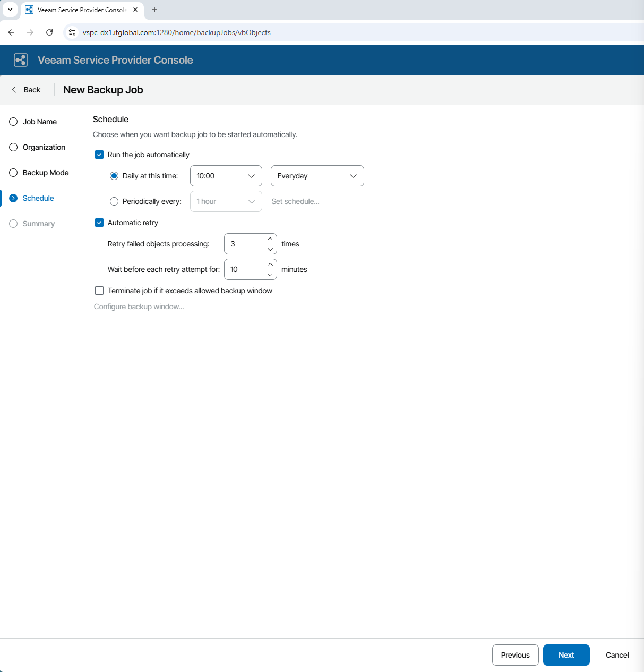Go to the Job Name step
The height and width of the screenshot is (672, 644).
[33, 122]
